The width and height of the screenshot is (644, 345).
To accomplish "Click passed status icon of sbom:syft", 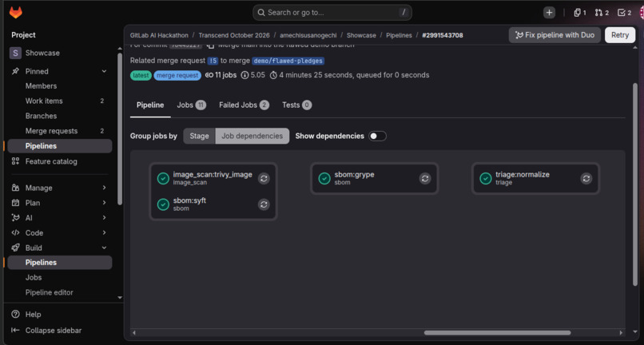I will coord(163,204).
